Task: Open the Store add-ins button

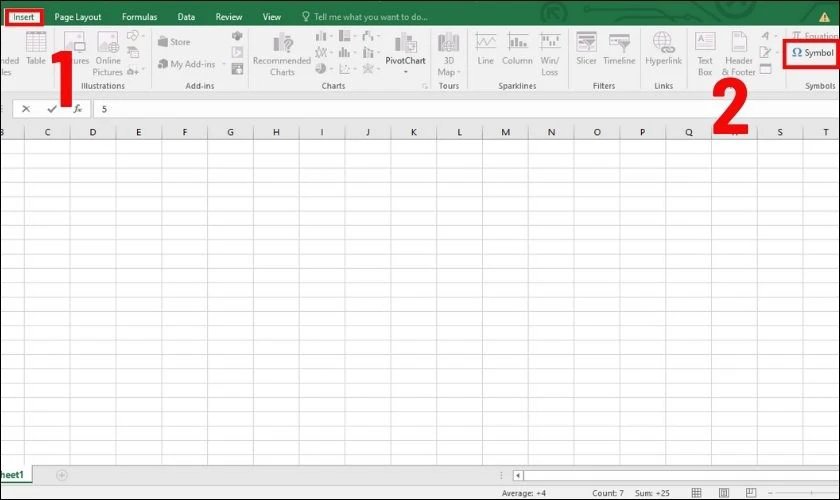Action: [174, 42]
